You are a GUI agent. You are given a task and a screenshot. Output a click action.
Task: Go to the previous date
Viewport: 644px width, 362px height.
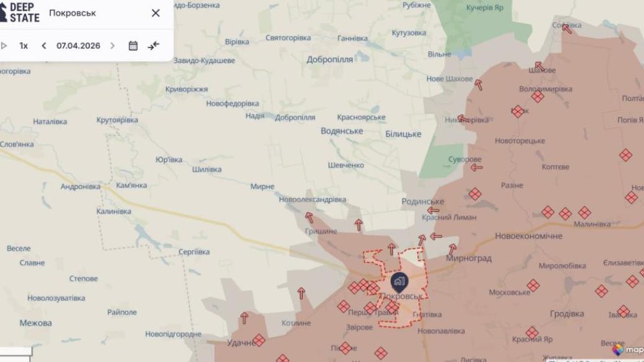pyautogui.click(x=44, y=46)
